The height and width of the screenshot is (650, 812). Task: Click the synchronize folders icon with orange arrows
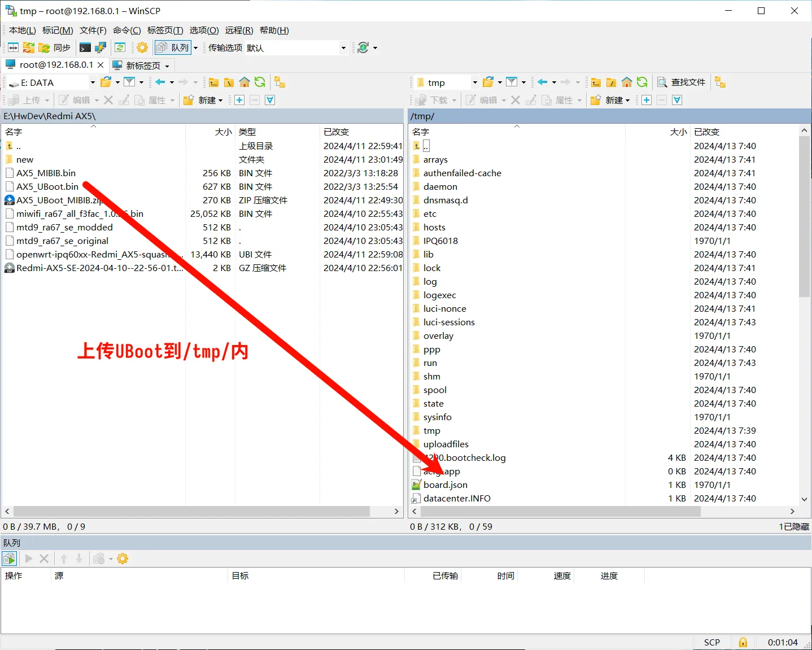point(29,47)
